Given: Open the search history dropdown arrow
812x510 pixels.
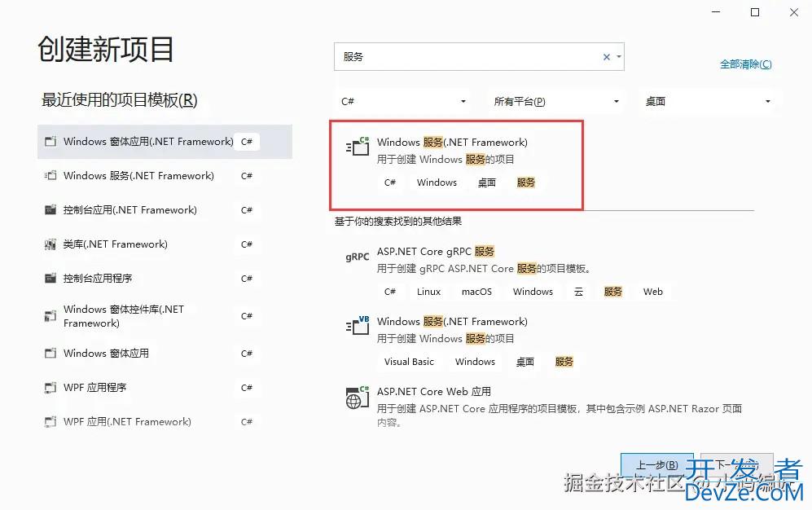Looking at the screenshot, I should pyautogui.click(x=619, y=57).
